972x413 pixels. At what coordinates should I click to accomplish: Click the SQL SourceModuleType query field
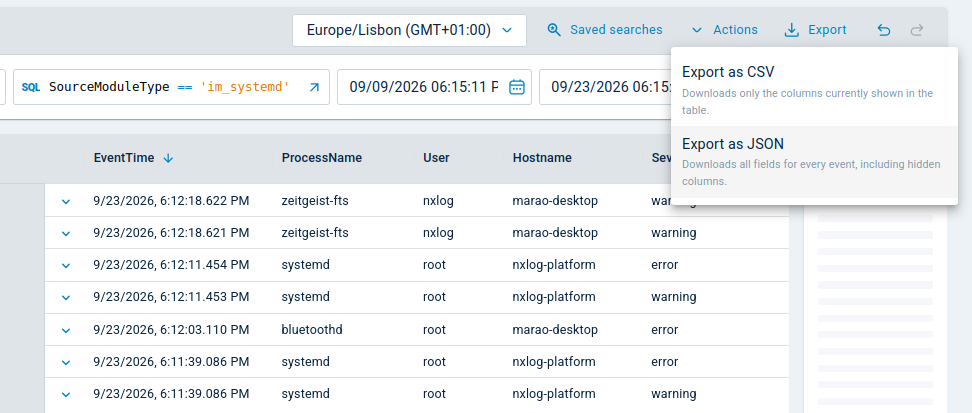[171, 87]
